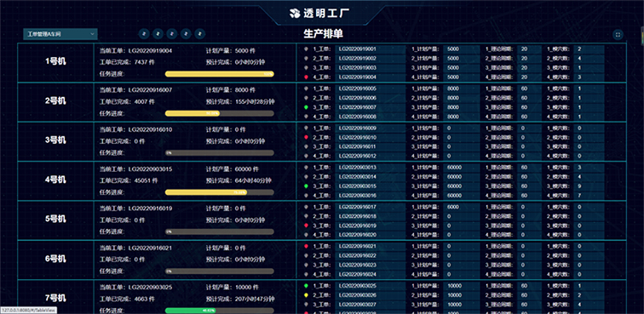Toggle fullscreen with the expand icon at top right
This screenshot has height=314, width=644.
coord(618,35)
